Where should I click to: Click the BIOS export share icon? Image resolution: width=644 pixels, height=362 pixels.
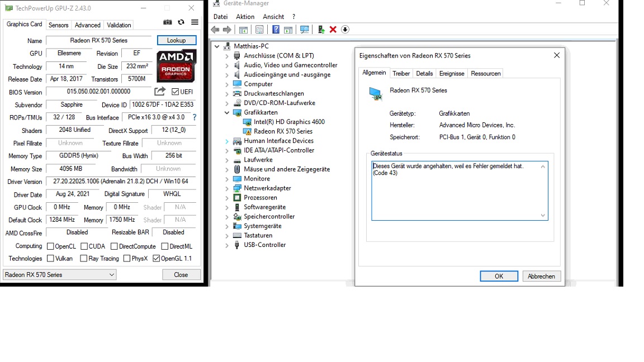(160, 91)
